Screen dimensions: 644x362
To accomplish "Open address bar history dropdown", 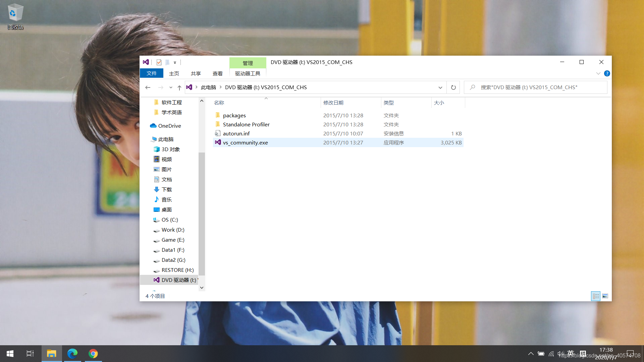I will point(440,87).
